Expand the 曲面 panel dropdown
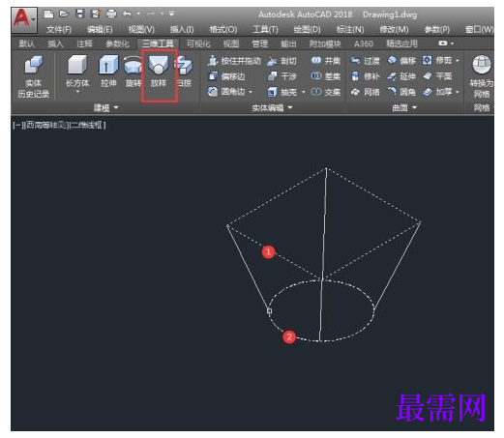 (415, 107)
